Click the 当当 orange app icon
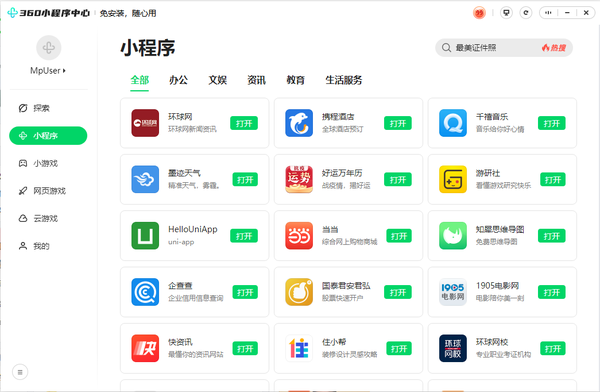This screenshot has width=600, height=392. [x=299, y=235]
